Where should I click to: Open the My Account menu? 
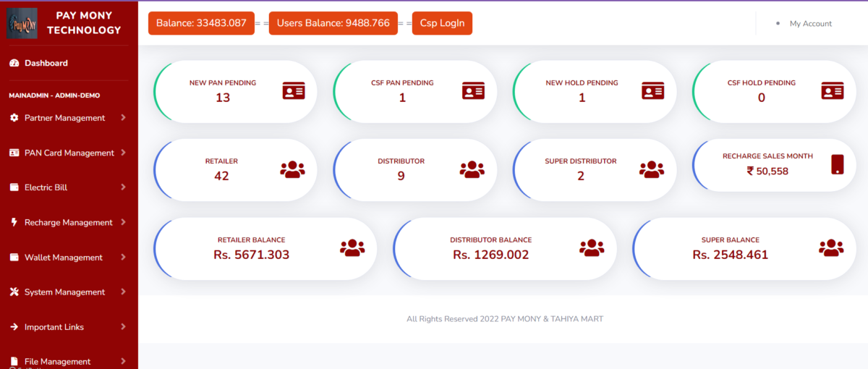(x=810, y=24)
